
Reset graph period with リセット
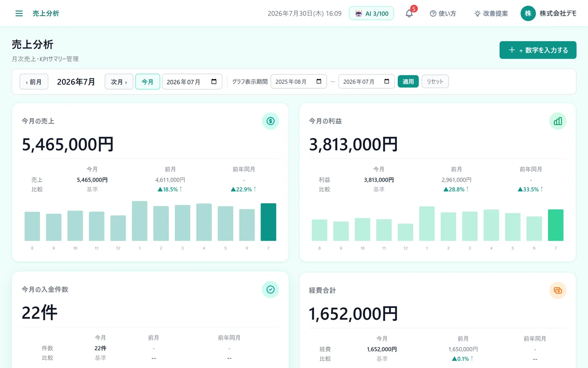coord(435,82)
